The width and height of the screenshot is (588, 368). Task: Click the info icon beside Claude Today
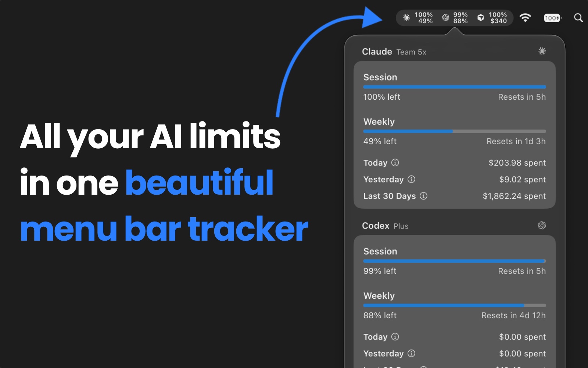[x=395, y=162]
